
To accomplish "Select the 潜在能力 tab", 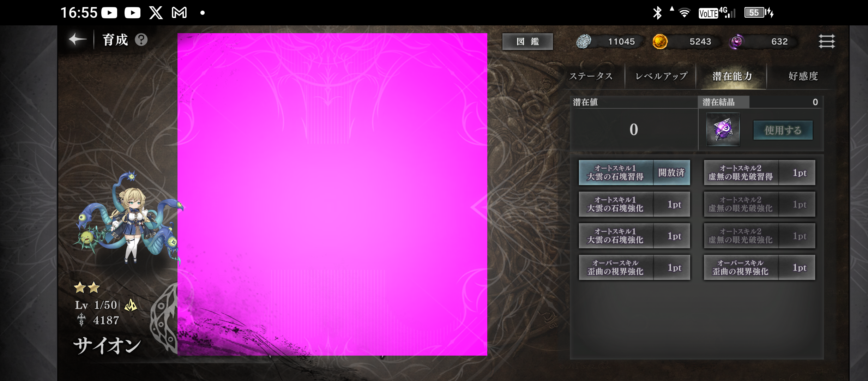I will (x=732, y=76).
